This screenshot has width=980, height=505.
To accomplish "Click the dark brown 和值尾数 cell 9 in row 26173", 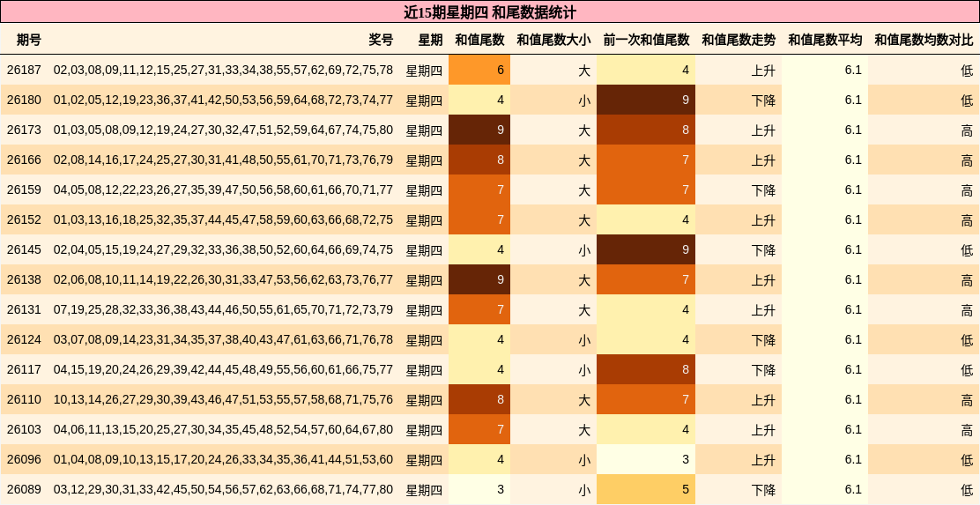I will [x=479, y=130].
